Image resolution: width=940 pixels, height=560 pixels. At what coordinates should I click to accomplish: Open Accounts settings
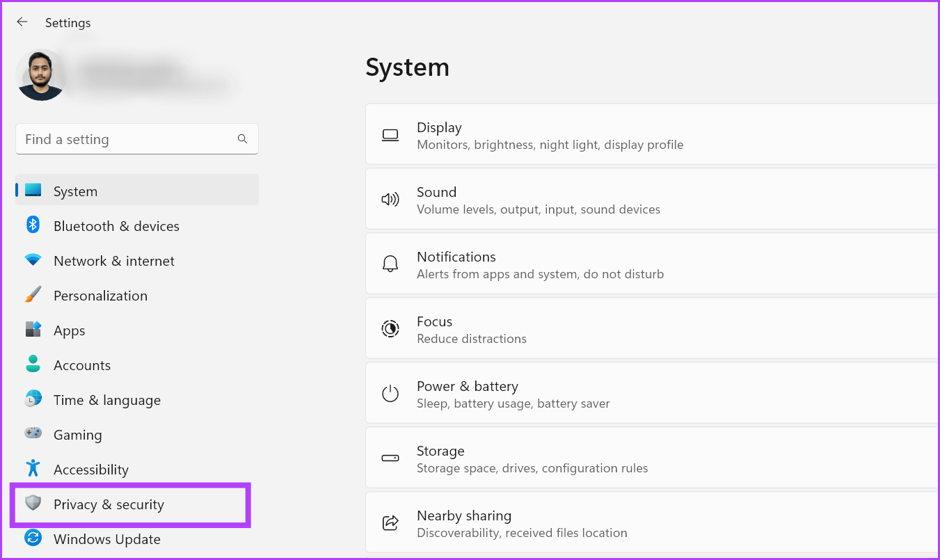pos(137,365)
